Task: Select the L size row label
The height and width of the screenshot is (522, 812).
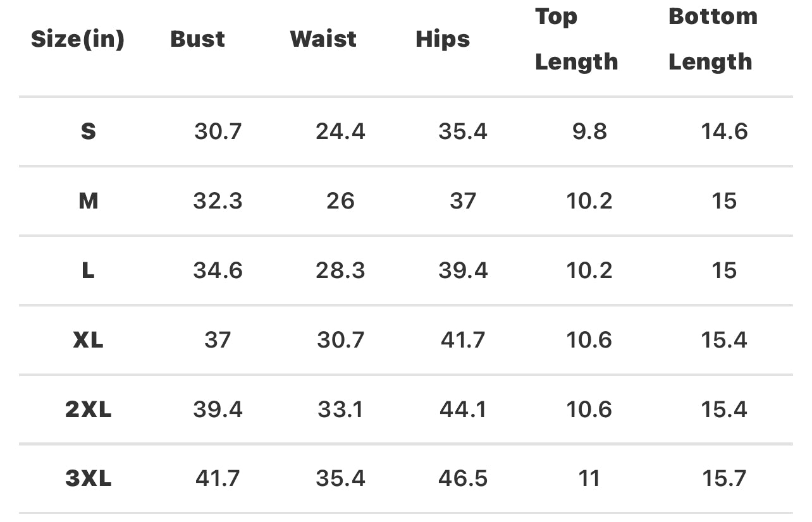Action: (x=88, y=270)
